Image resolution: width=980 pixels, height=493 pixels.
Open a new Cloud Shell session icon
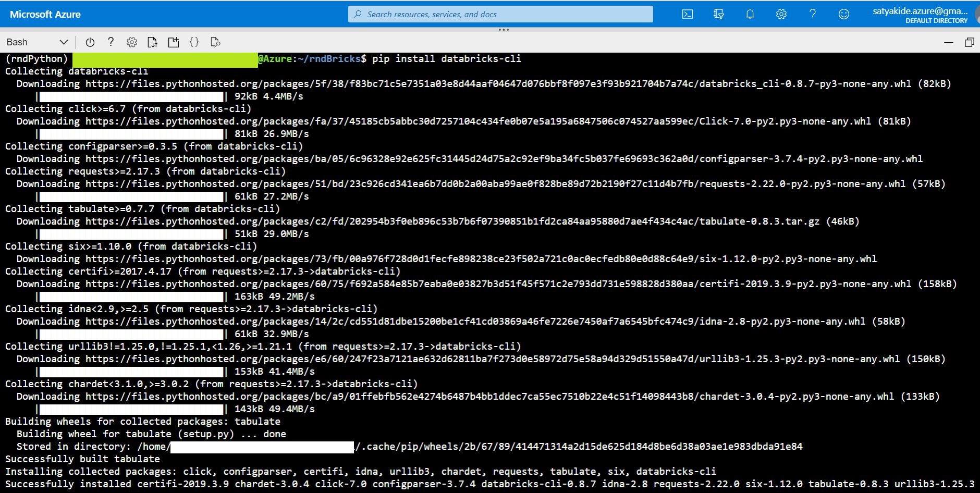click(x=174, y=42)
